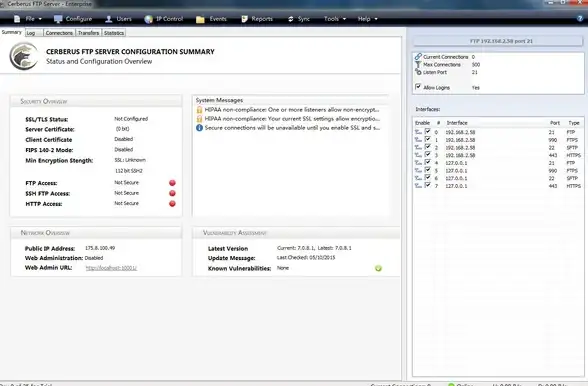Viewport: 588px width, 386px height.
Task: Click the Port column header
Action: (555, 123)
